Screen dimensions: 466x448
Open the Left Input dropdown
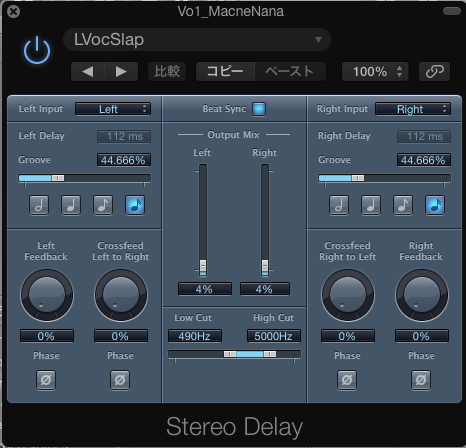point(113,109)
